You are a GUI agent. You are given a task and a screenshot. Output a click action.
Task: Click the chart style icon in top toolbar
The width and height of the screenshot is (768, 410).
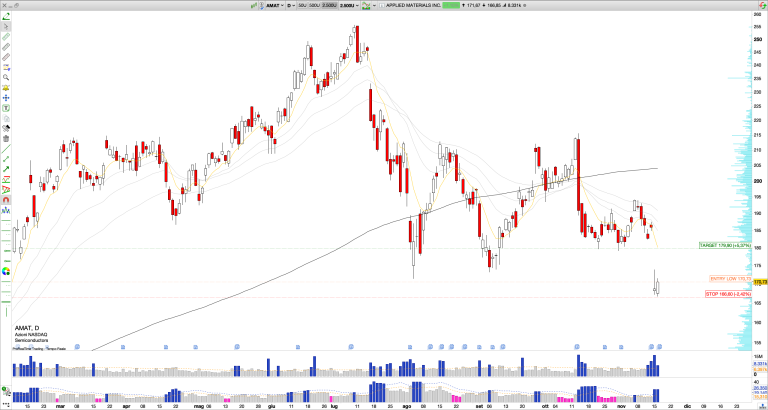click(367, 5)
